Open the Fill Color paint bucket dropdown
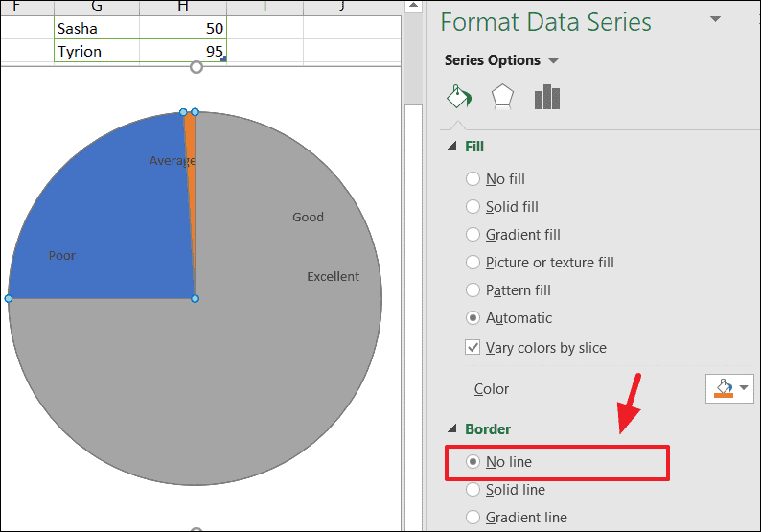This screenshot has height=532, width=761. [x=729, y=388]
